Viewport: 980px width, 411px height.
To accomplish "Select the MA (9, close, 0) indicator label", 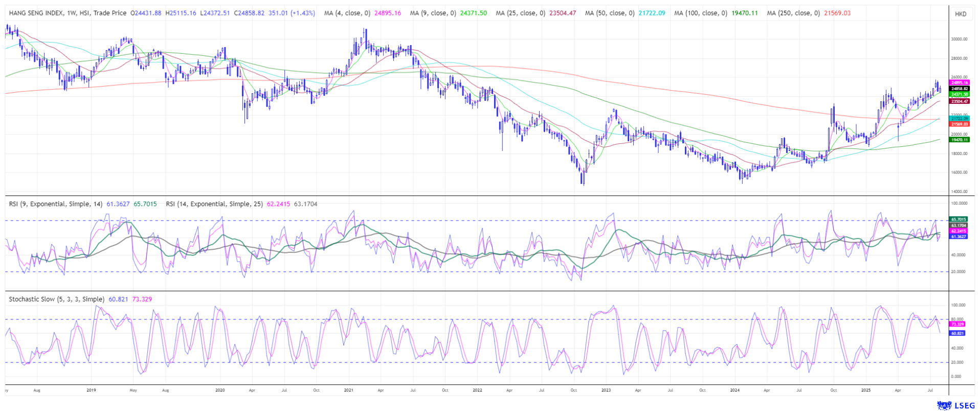I will pos(433,13).
